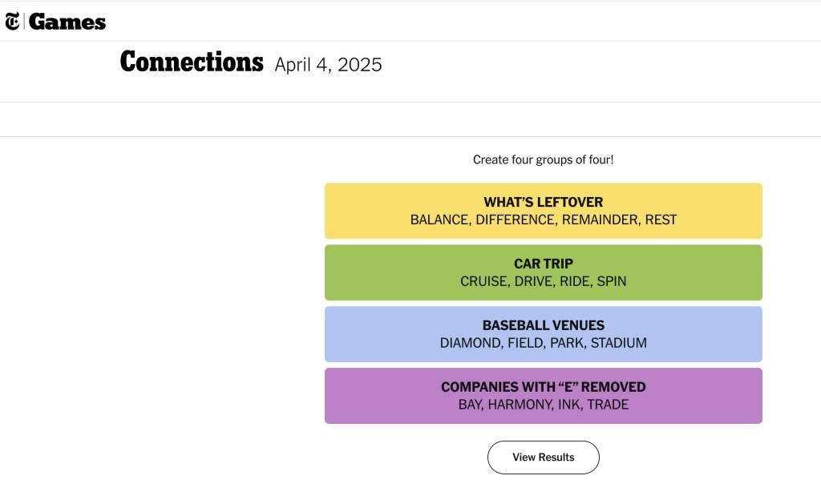Select the April 4, 2025 date text

328,65
